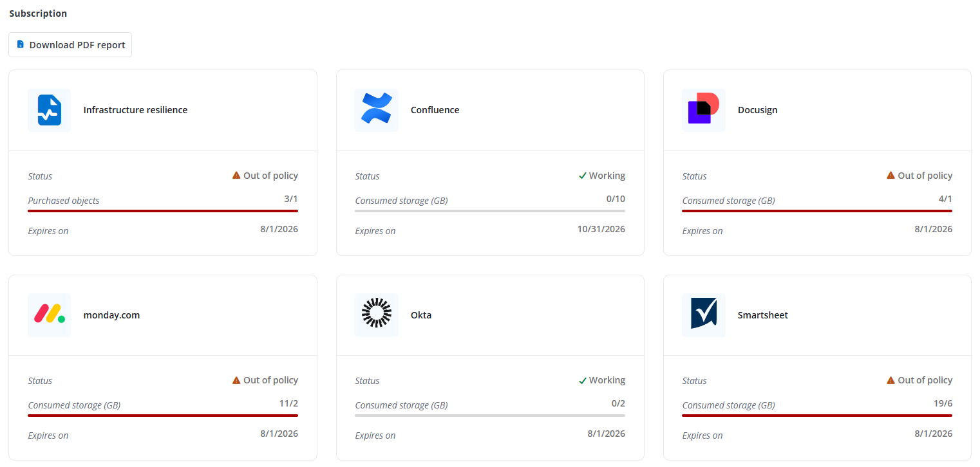Click the monday.com logo icon
Image resolution: width=980 pixels, height=467 pixels.
(49, 315)
